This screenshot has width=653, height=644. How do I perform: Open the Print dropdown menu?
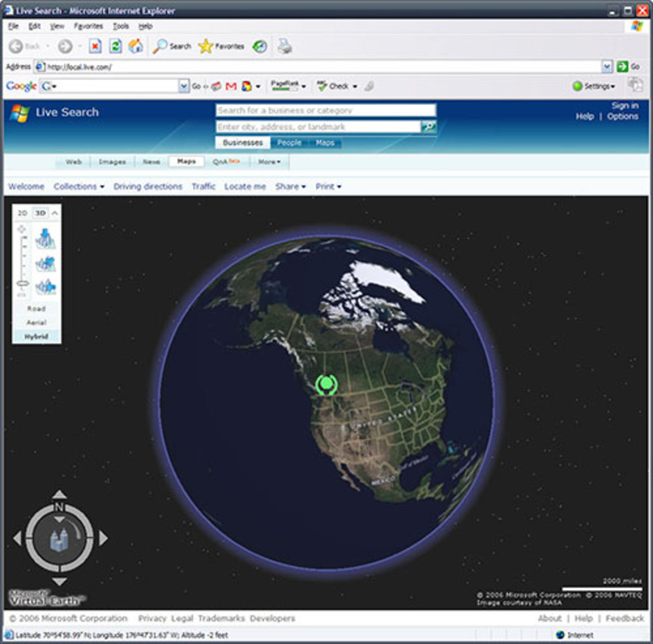click(327, 186)
